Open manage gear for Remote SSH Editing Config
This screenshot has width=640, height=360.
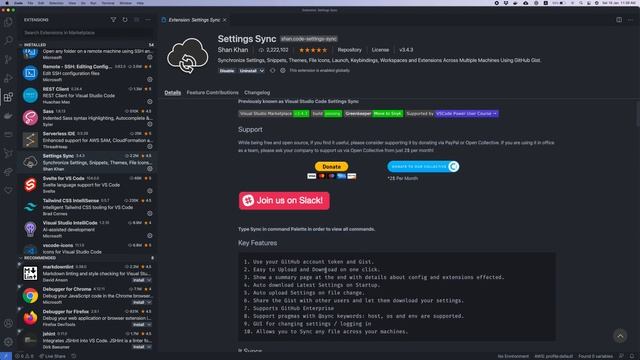[x=150, y=79]
